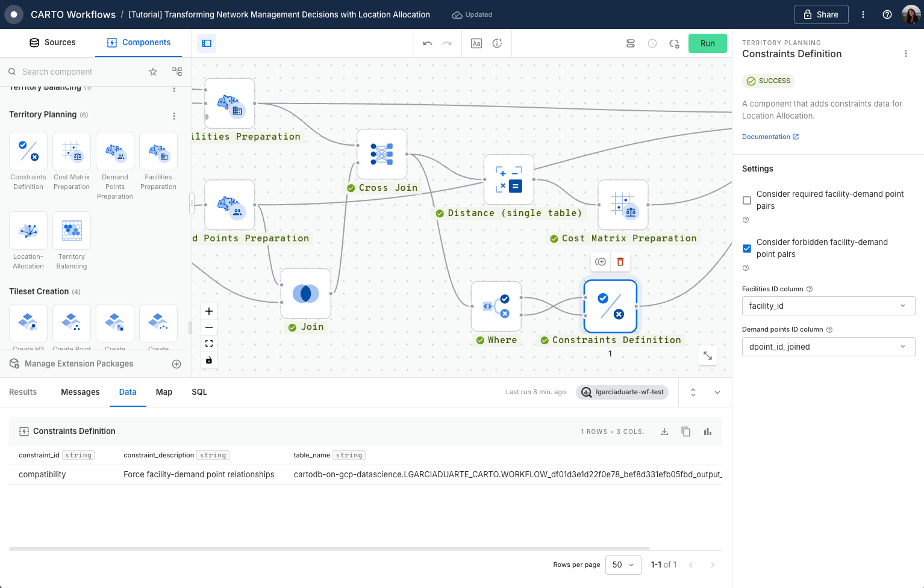Click the Territory Balancing component icon

click(x=72, y=231)
